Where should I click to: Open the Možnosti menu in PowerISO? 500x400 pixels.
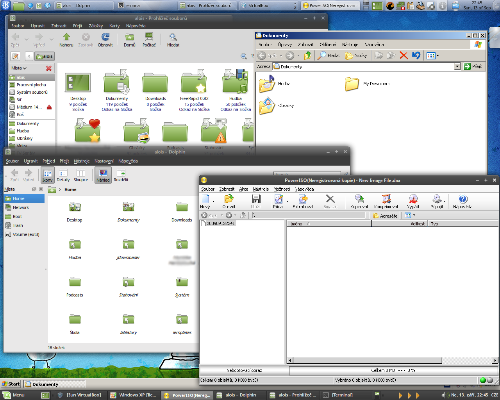pyautogui.click(x=282, y=189)
